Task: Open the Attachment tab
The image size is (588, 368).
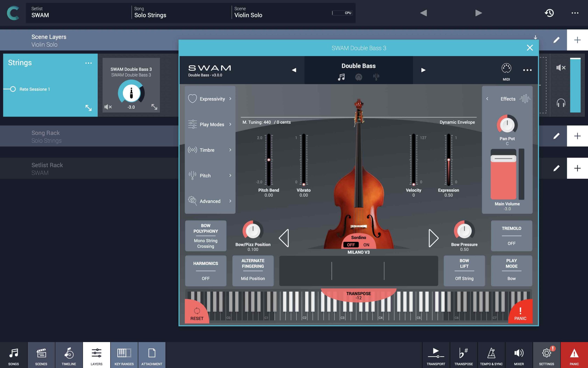Action: point(152,355)
